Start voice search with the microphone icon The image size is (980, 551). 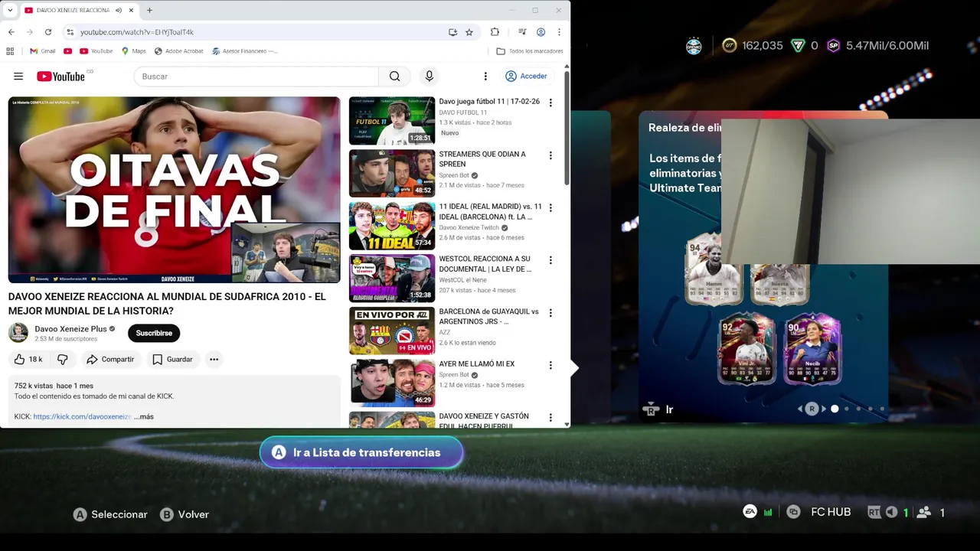pyautogui.click(x=430, y=77)
